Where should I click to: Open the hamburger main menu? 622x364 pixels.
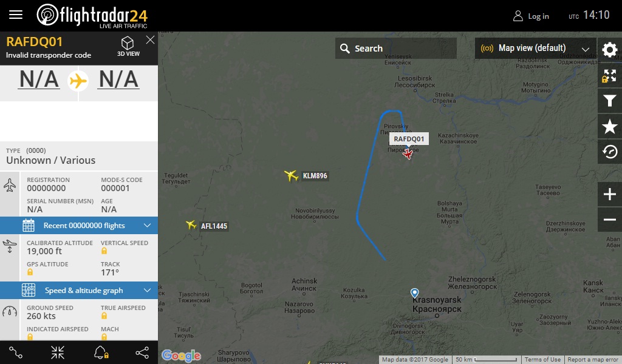(16, 15)
